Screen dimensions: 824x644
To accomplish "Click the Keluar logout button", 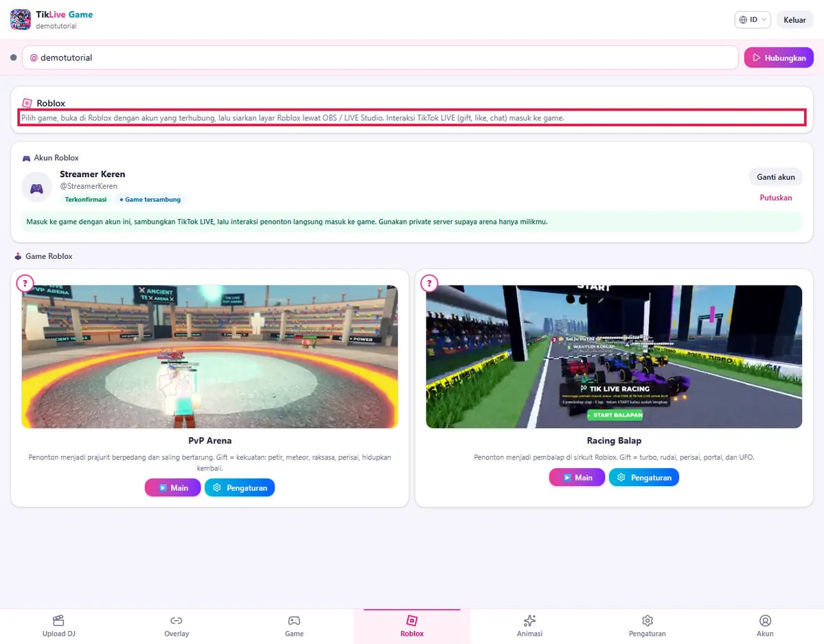I will [794, 20].
